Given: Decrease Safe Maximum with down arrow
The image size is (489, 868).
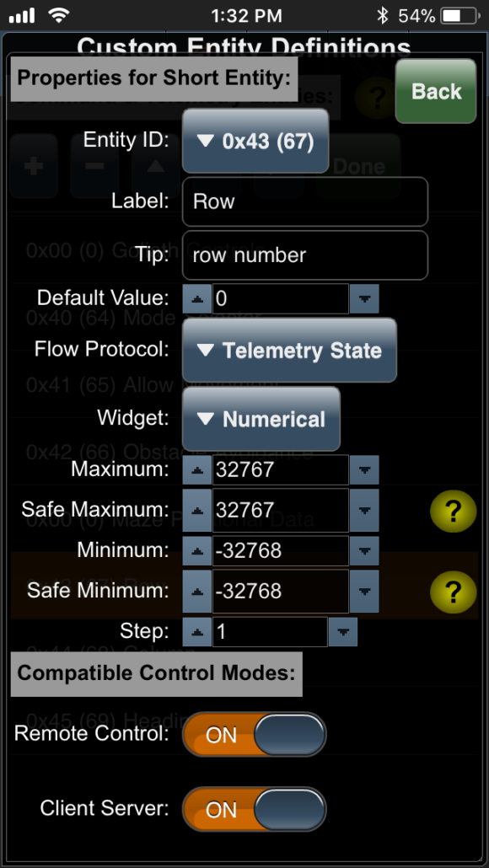Looking at the screenshot, I should [364, 511].
